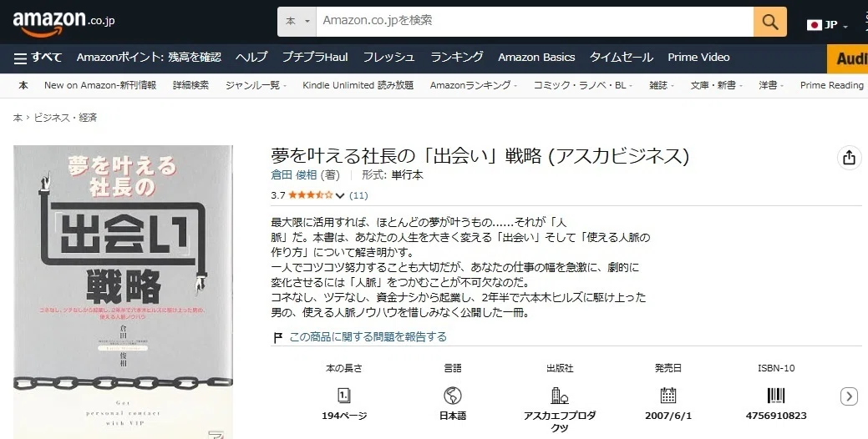Expand the コミック・ラノベ・BL dropdown
868x439 pixels.
coord(582,85)
